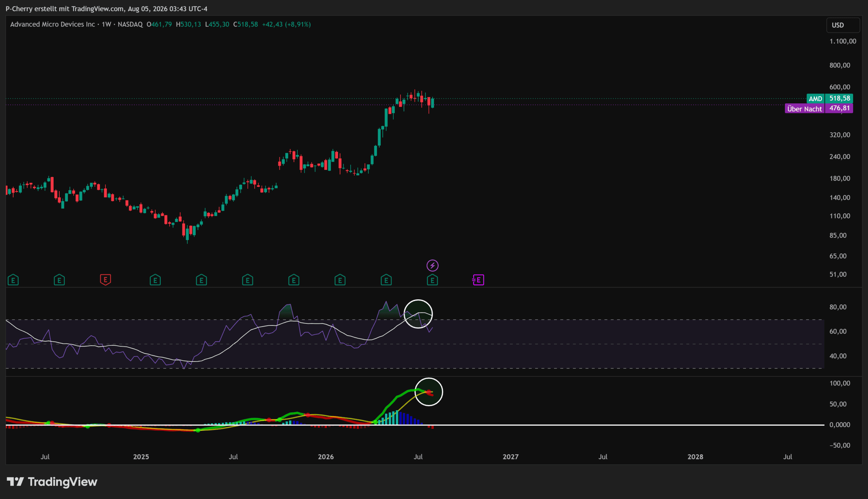The width and height of the screenshot is (868, 499).
Task: Click the low value L455,30
Action: click(x=217, y=24)
